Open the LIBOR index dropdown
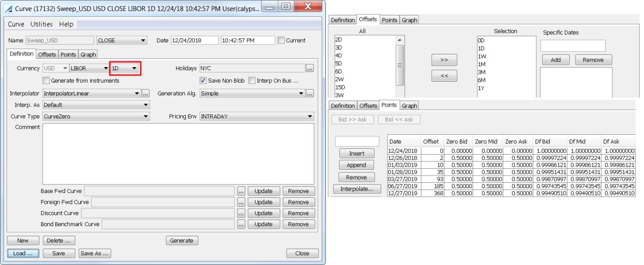The width and height of the screenshot is (644, 265). (90, 69)
